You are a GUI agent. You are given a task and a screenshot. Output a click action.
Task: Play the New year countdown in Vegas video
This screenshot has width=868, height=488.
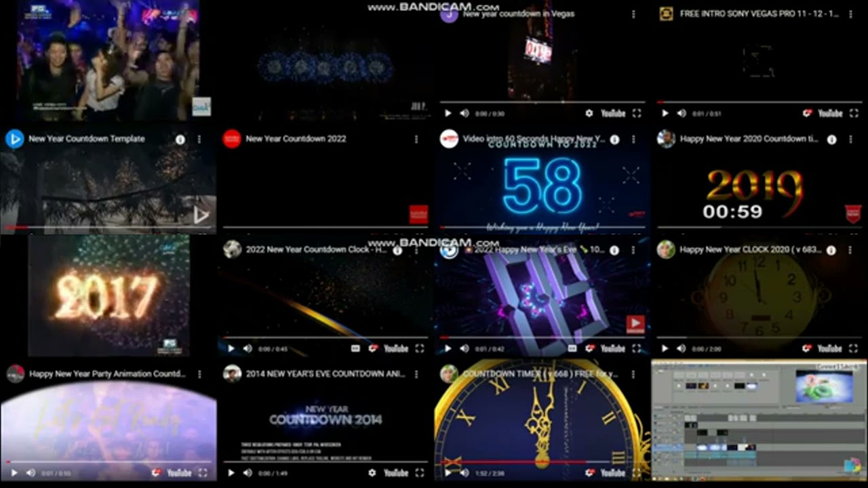448,113
